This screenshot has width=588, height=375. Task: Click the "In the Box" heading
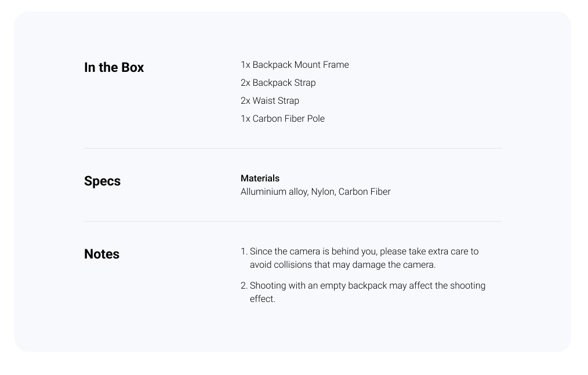114,67
